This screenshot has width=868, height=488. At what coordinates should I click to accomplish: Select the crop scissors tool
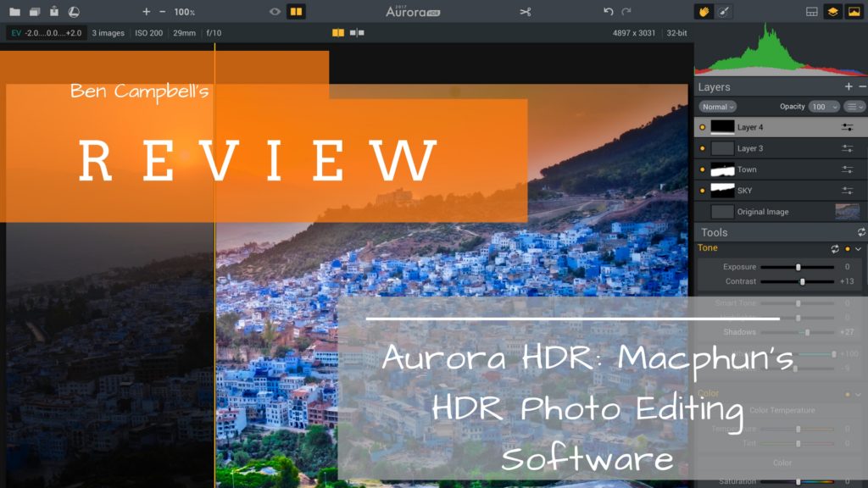point(526,12)
